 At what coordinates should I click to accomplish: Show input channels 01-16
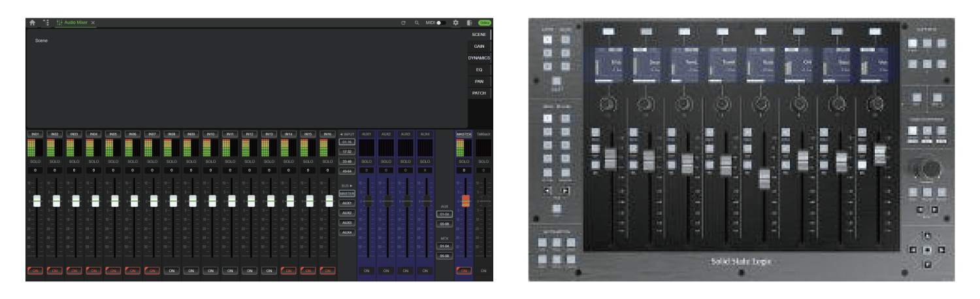347,141
